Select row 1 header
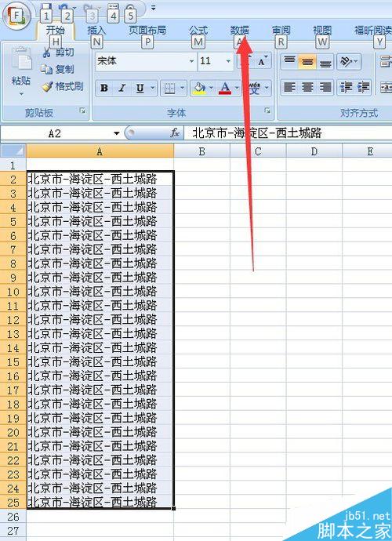Screen dimensions: 392x541 pyautogui.click(x=13, y=165)
